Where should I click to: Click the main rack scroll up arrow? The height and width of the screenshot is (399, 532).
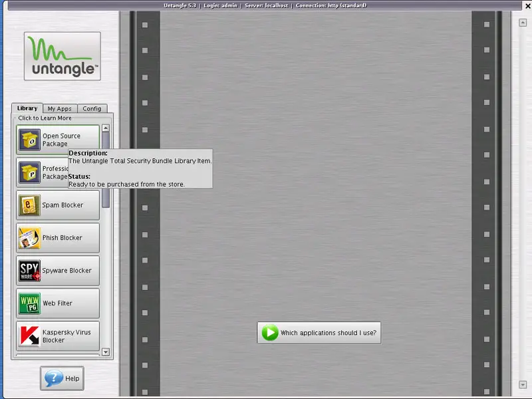pyautogui.click(x=523, y=23)
